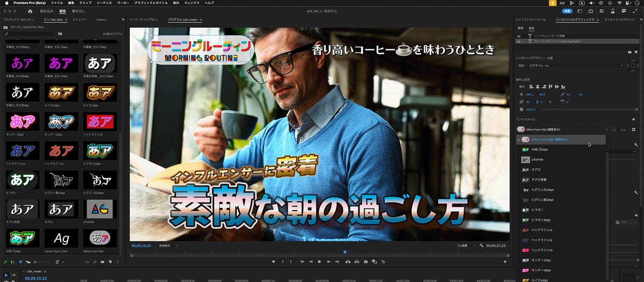
Task: Choose the キアロ背景 style in list
Action: tap(561, 180)
